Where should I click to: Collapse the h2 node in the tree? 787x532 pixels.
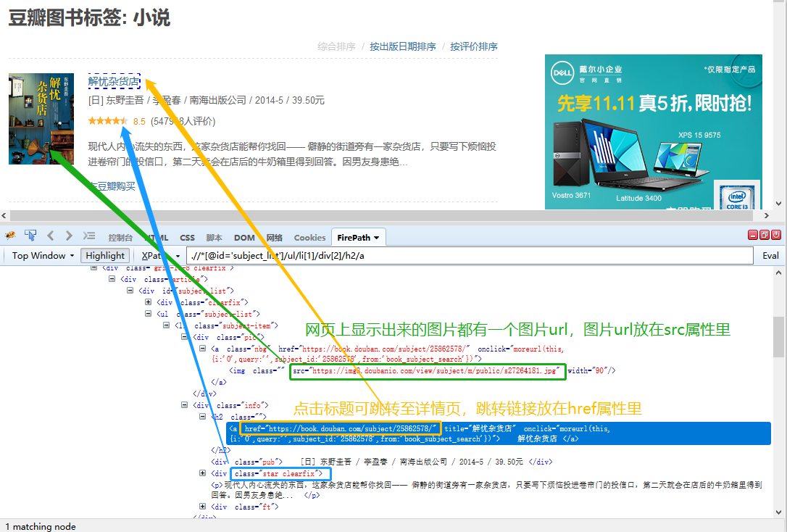tap(202, 416)
